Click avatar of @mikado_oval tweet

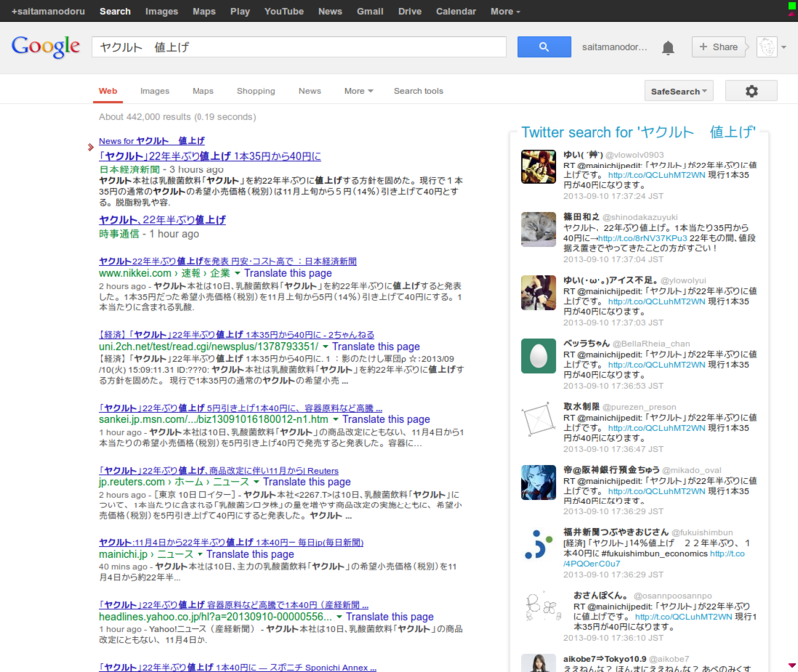(538, 482)
